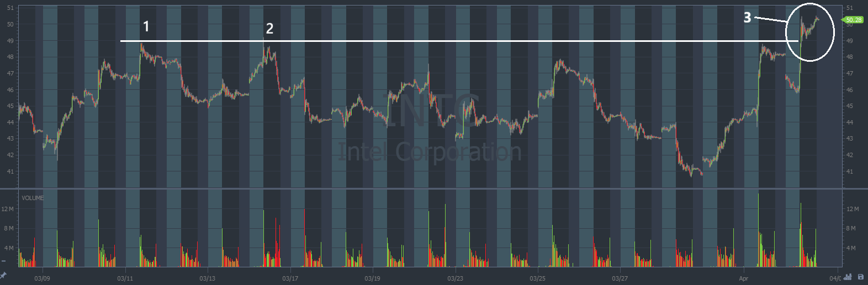Select the VOLUME pane label
The height and width of the screenshot is (285, 868).
(x=33, y=198)
